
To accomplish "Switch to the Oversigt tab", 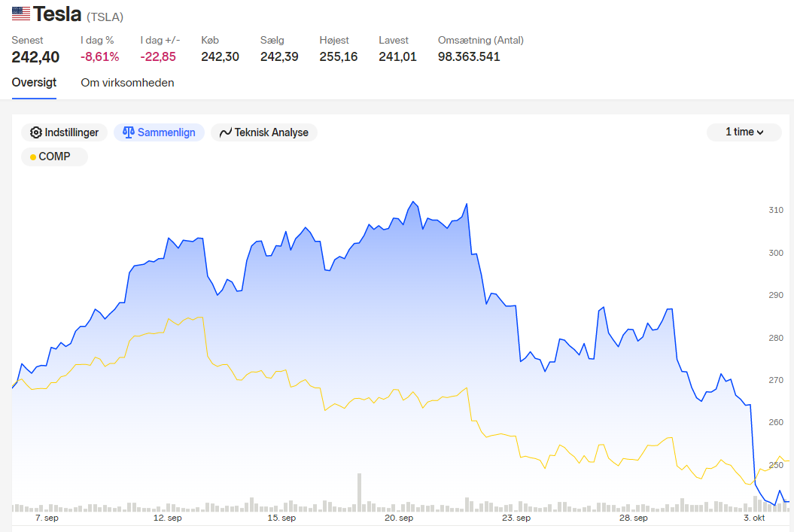I will [x=34, y=83].
